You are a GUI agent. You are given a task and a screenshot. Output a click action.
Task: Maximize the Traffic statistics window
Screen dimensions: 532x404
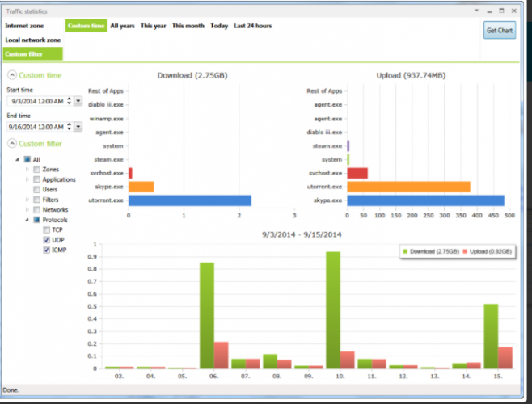501,11
